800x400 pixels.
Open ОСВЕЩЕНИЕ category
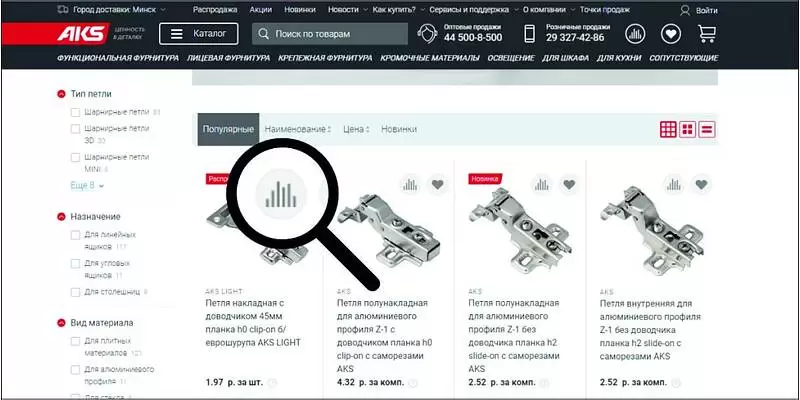(x=511, y=58)
